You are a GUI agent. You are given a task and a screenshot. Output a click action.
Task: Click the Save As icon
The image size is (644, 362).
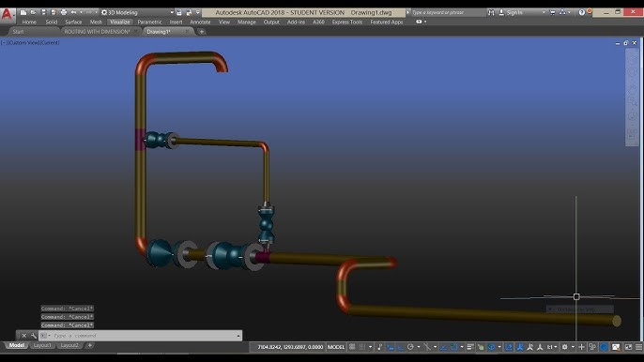54,13
